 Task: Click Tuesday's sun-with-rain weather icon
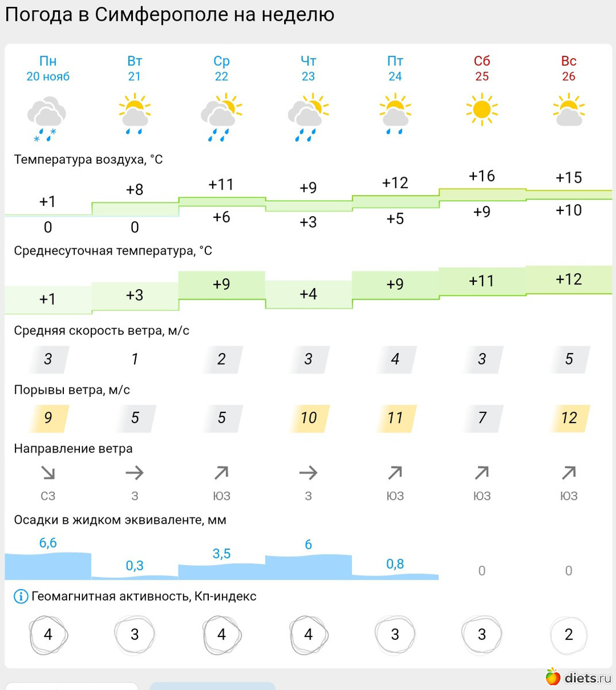click(134, 114)
